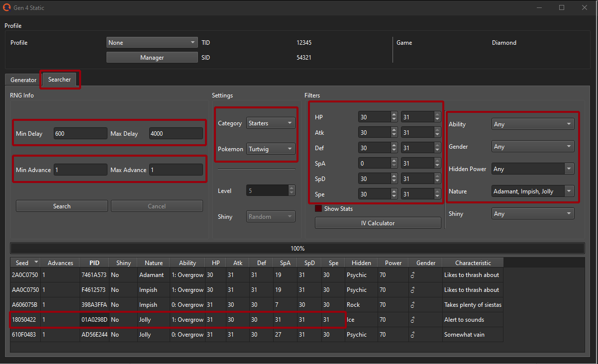Click the Spe minimum value field

tap(375, 194)
